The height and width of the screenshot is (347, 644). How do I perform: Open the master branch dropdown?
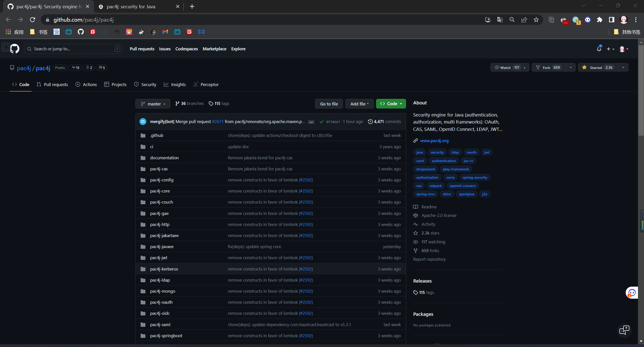[x=153, y=104]
